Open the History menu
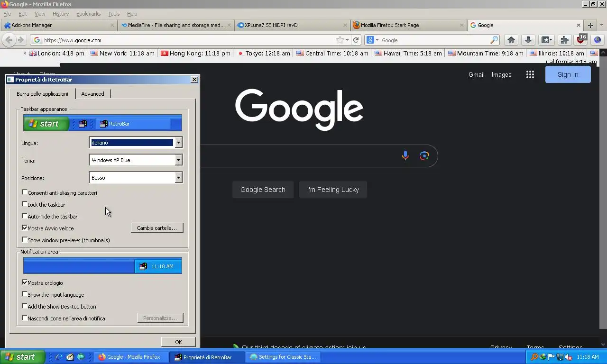The height and width of the screenshot is (364, 607). [61, 14]
